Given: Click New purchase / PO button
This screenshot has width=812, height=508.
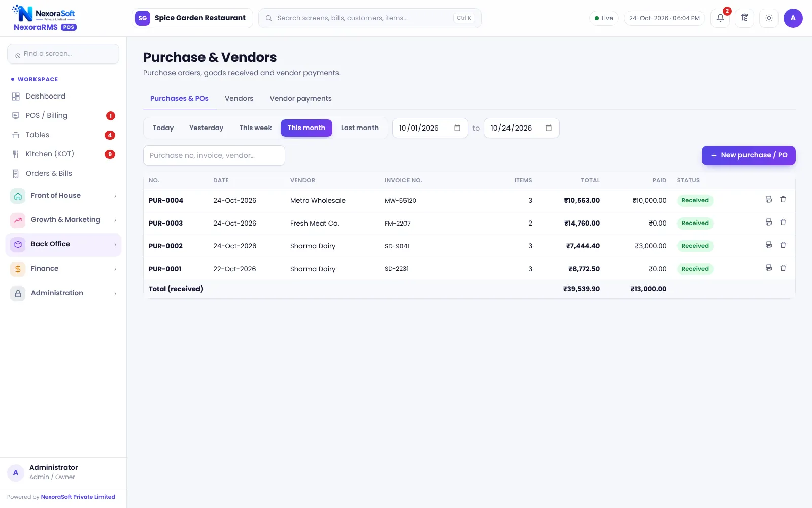Looking at the screenshot, I should pos(749,155).
